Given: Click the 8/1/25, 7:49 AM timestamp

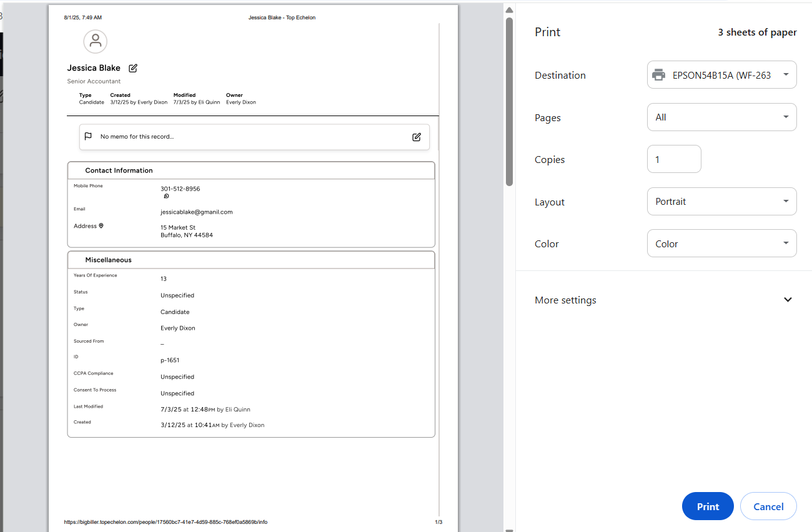Looking at the screenshot, I should click(x=82, y=17).
